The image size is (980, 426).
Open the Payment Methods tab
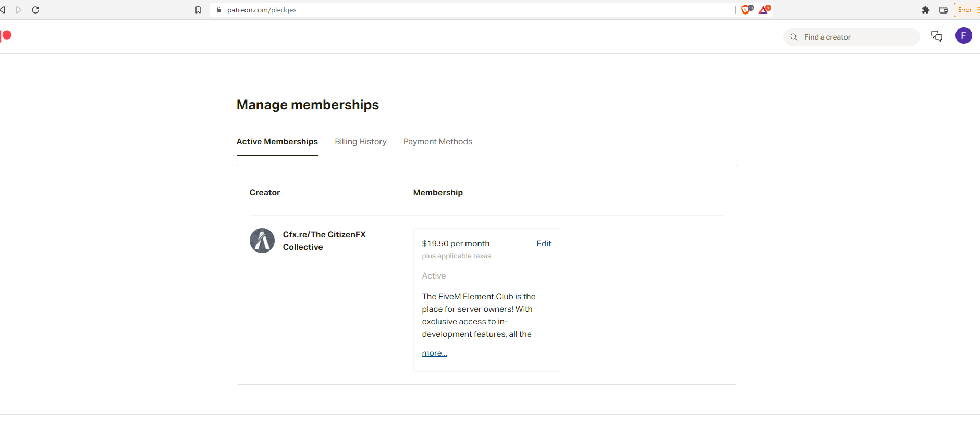[x=438, y=142]
